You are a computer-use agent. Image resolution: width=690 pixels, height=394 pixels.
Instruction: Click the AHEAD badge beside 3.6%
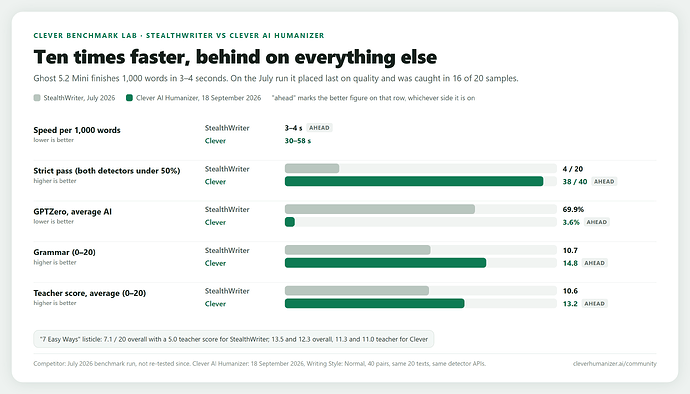[597, 222]
